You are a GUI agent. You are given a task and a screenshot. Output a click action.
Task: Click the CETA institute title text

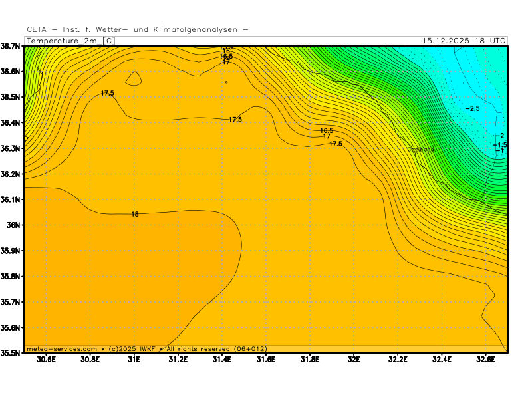coord(137,29)
